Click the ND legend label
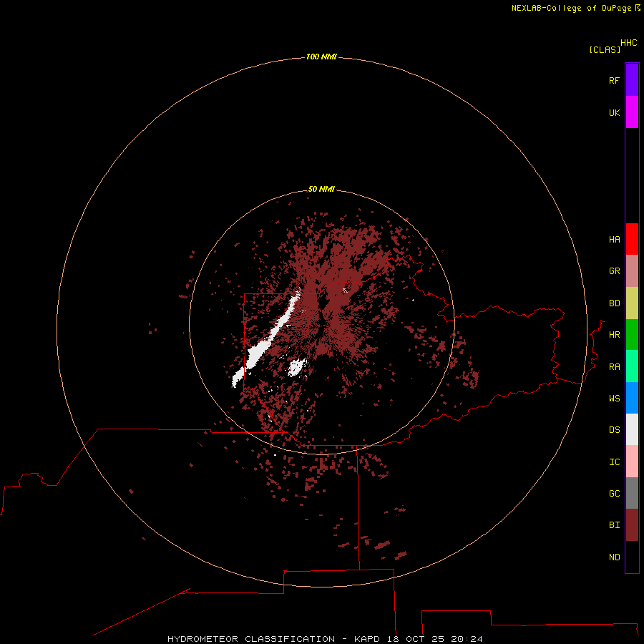Screen dimensions: 644x644 point(614,557)
